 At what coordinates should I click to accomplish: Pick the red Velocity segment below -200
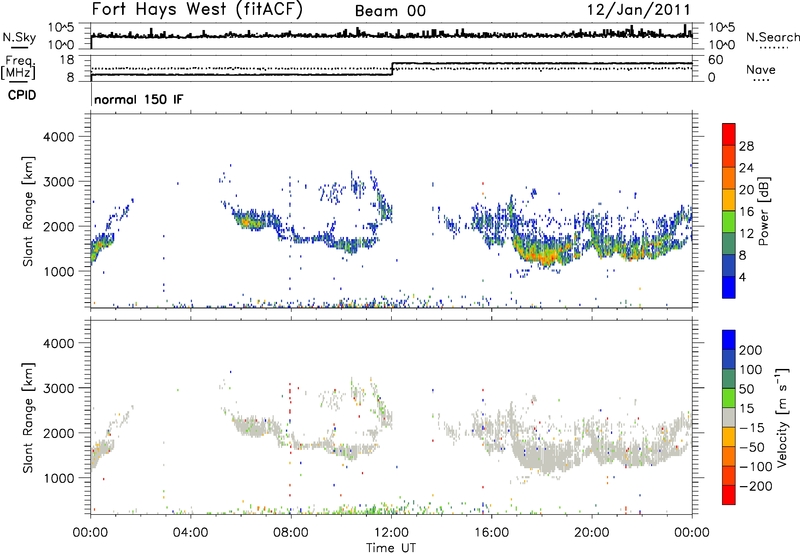point(729,495)
